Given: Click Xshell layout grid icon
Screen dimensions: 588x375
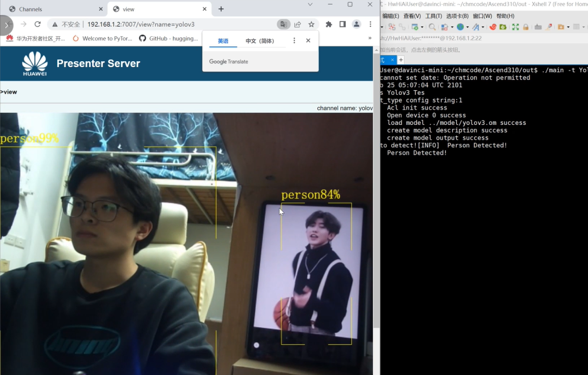Looking at the screenshot, I should click(x=576, y=27).
